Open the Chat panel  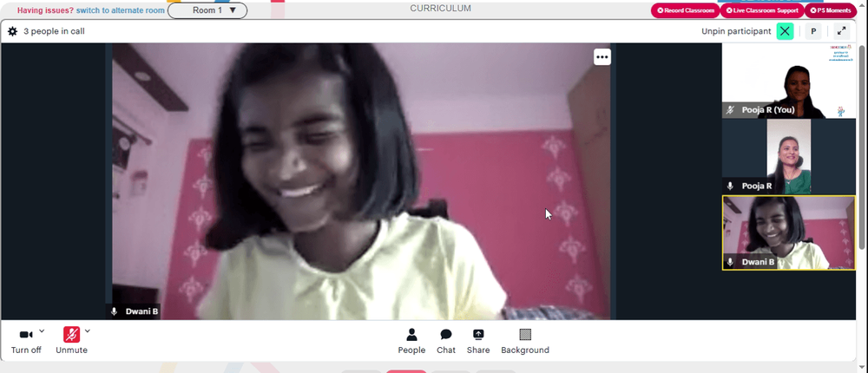coord(446,341)
